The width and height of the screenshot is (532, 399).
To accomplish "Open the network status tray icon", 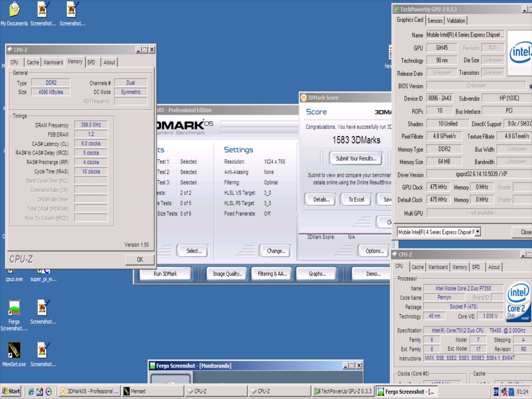I will pyautogui.click(x=504, y=392).
